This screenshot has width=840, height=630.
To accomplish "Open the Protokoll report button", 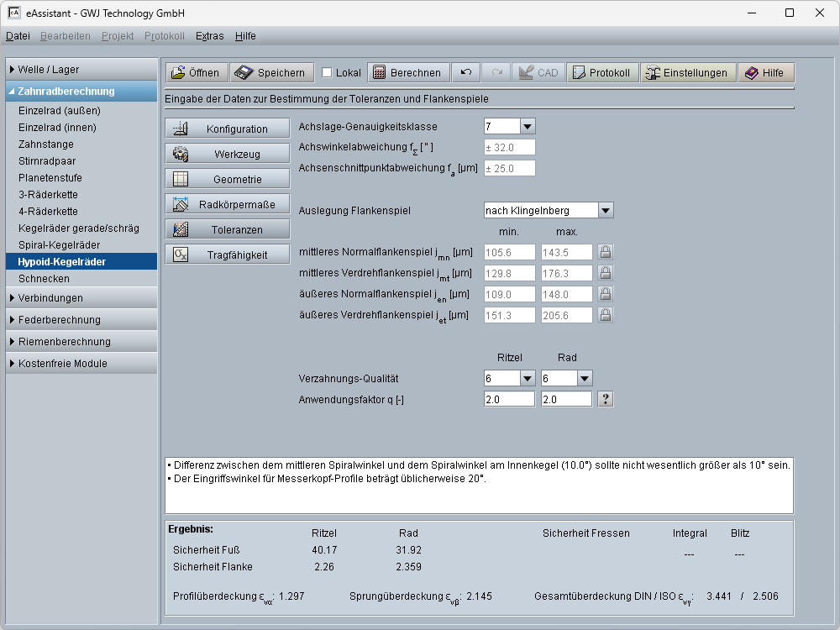I will (601, 73).
